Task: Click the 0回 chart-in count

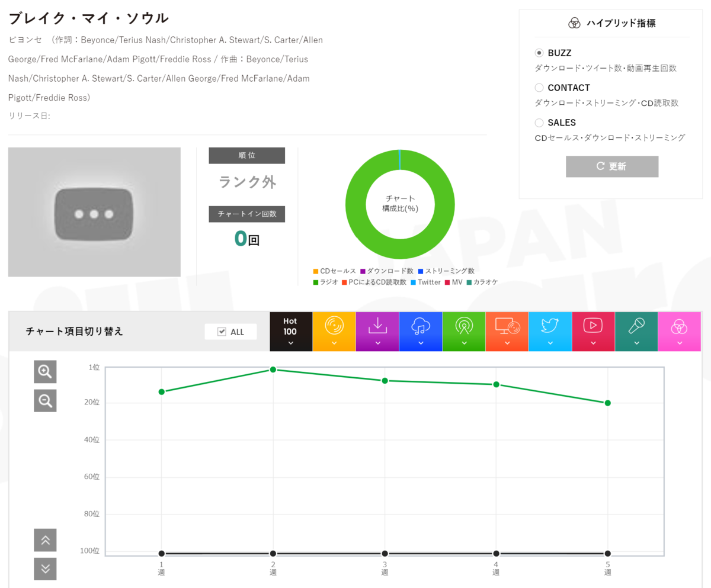Action: (247, 238)
